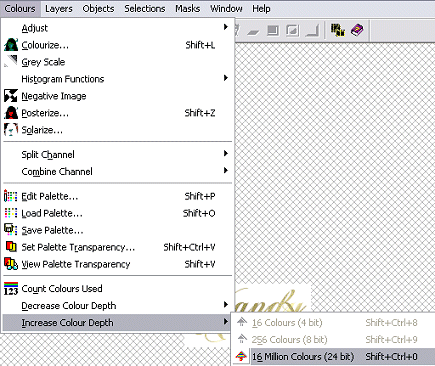Click the Negative Image icon
This screenshot has width=435, height=366.
pyautogui.click(x=11, y=96)
